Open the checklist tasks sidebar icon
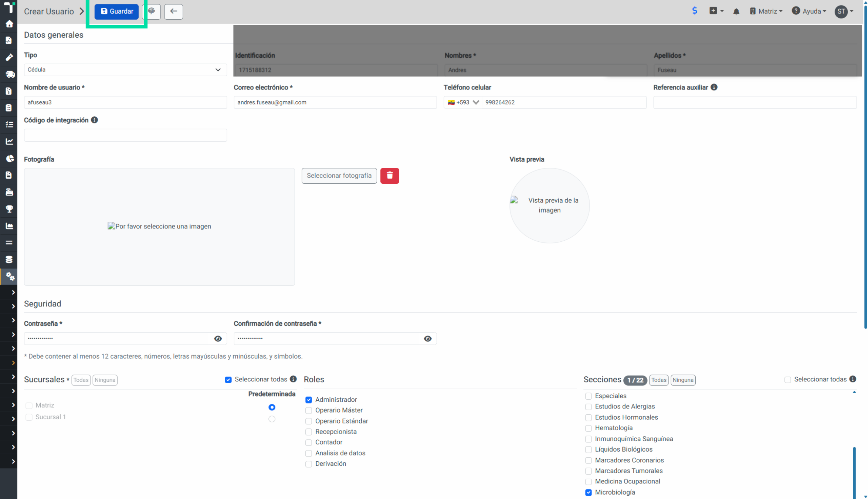Image resolution: width=868 pixels, height=499 pixels. pos(9,125)
